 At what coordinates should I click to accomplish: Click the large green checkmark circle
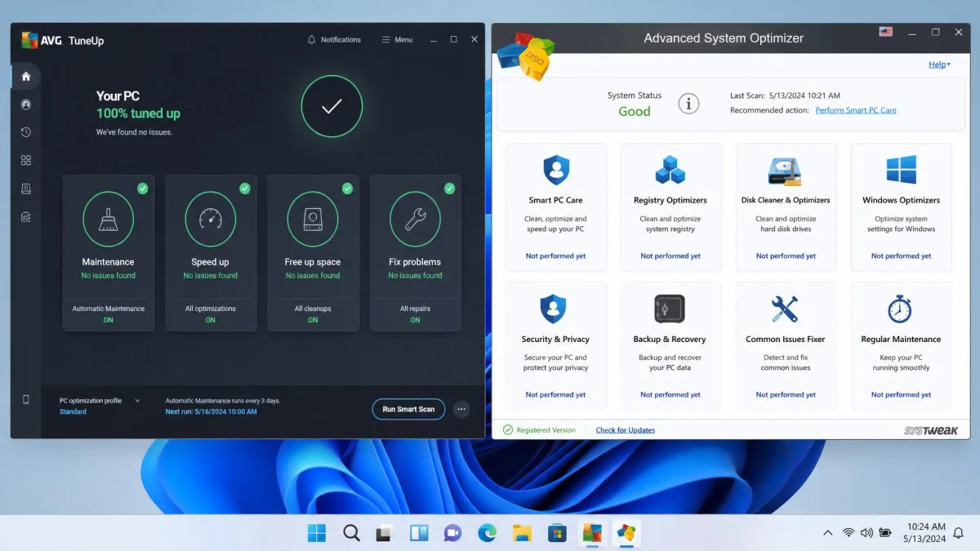pyautogui.click(x=332, y=106)
